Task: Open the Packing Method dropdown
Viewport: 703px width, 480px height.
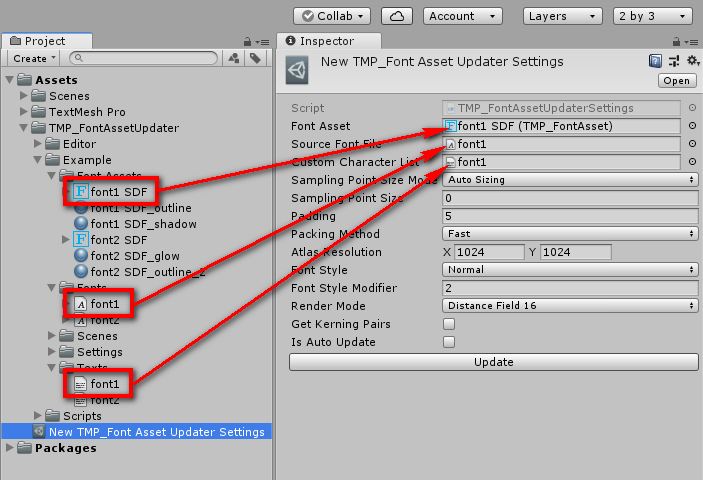Action: (570, 234)
